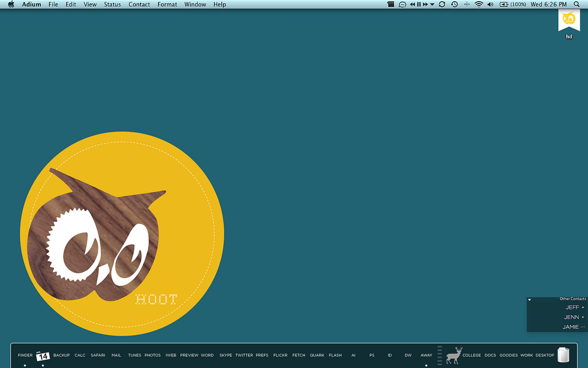Open the Window menu
This screenshot has width=588, height=368.
tap(195, 5)
